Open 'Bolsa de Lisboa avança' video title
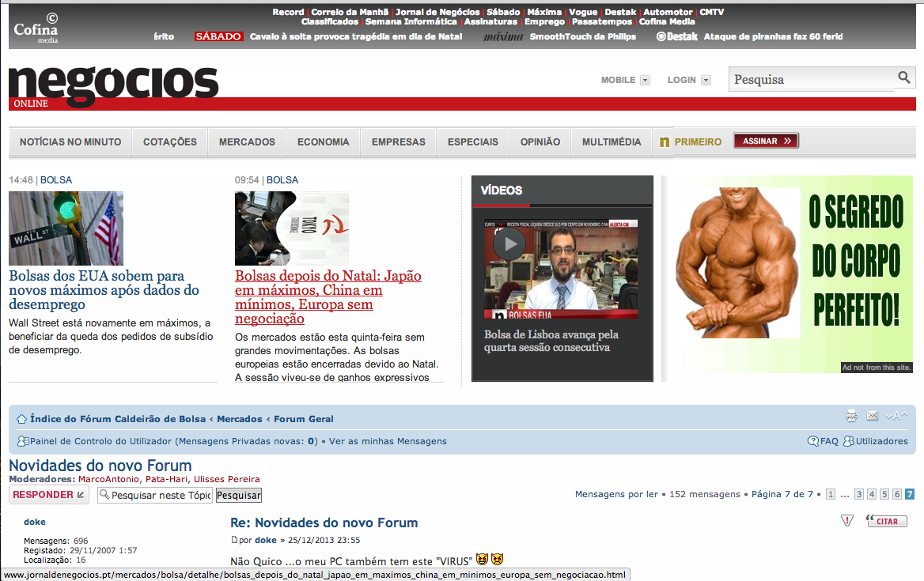 click(551, 341)
